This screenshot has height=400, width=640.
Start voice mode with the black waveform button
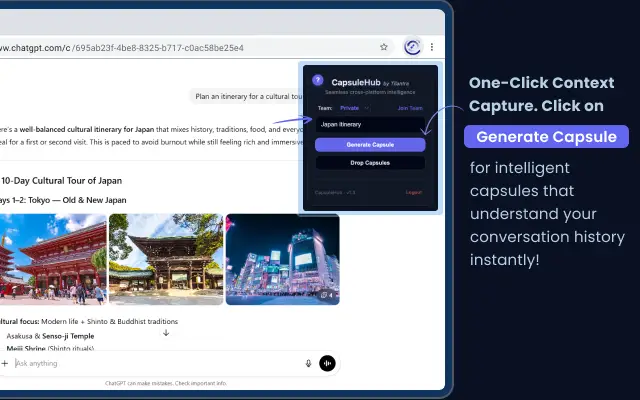327,363
